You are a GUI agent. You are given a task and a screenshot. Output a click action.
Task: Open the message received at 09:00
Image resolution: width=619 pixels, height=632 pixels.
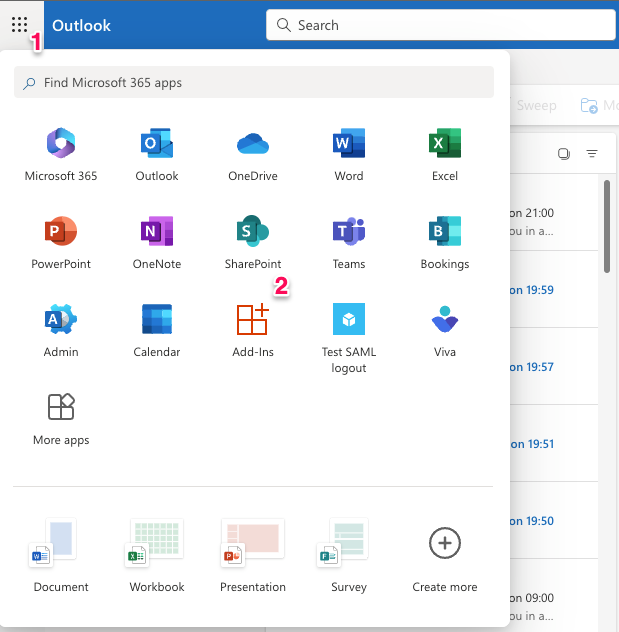[x=554, y=597]
